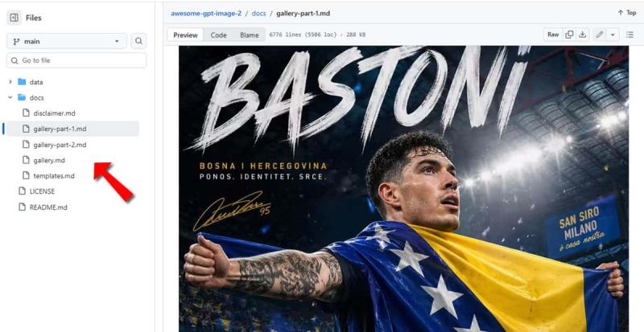Click the Raw button

click(x=553, y=35)
